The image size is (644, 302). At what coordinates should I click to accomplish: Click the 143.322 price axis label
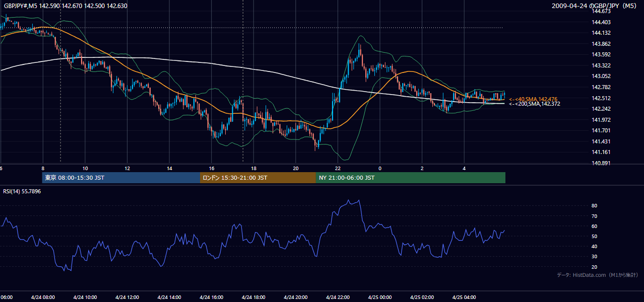[x=601, y=65]
